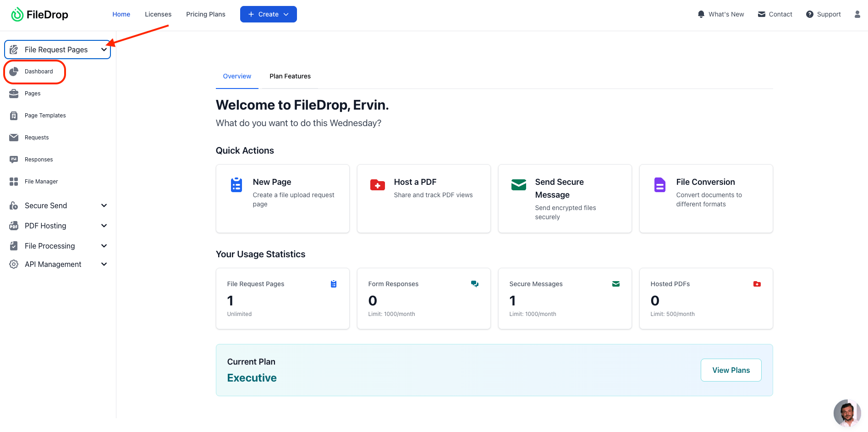Collapse the File Request Pages section

click(x=104, y=50)
